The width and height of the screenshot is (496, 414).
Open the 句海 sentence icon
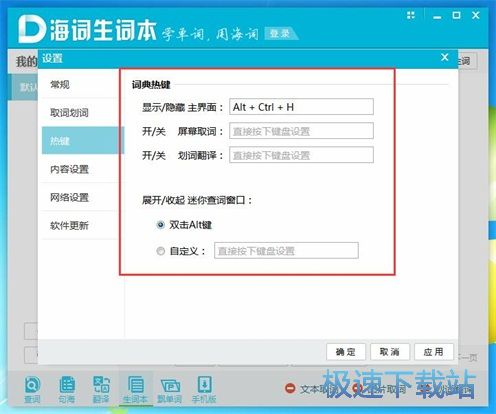(x=67, y=389)
